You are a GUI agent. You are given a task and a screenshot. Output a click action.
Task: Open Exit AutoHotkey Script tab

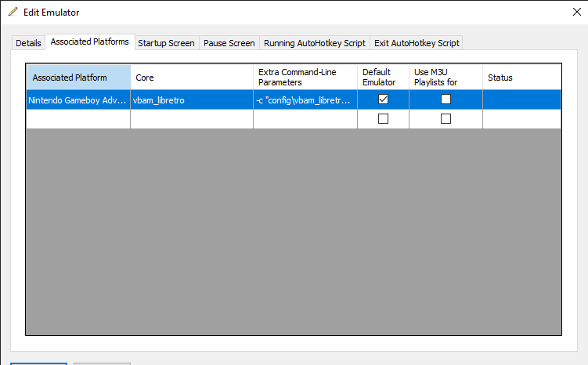click(417, 43)
